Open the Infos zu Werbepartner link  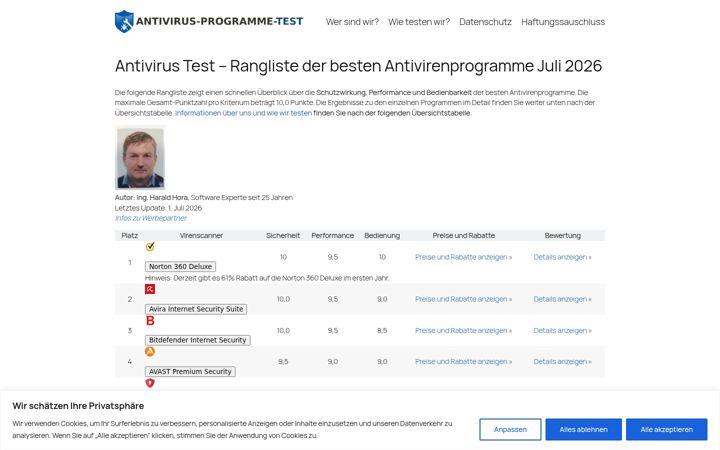click(x=151, y=218)
